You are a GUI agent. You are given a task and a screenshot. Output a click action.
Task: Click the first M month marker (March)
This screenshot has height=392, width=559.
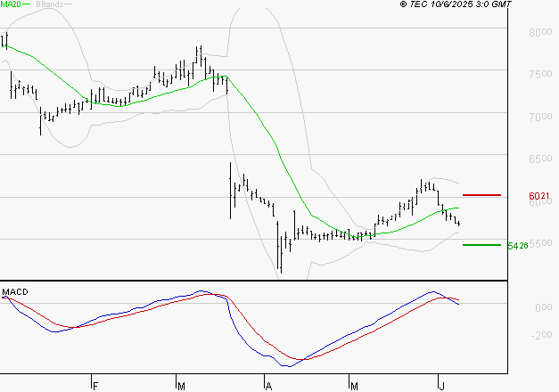click(181, 386)
